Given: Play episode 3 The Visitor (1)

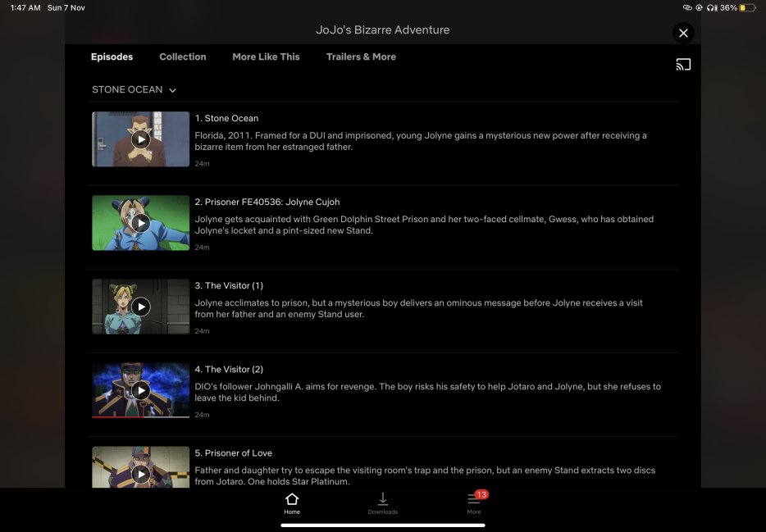Looking at the screenshot, I should pos(141,307).
